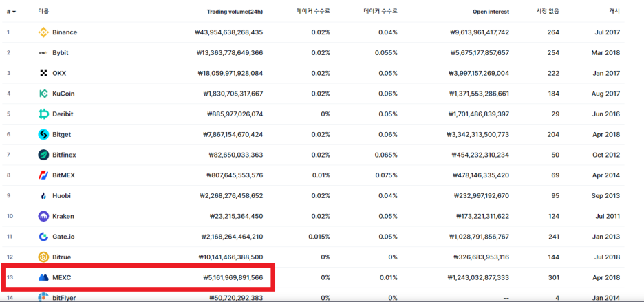Select Bitfinex taker fee 0.065%
The width and height of the screenshot is (644, 302).
(386, 155)
